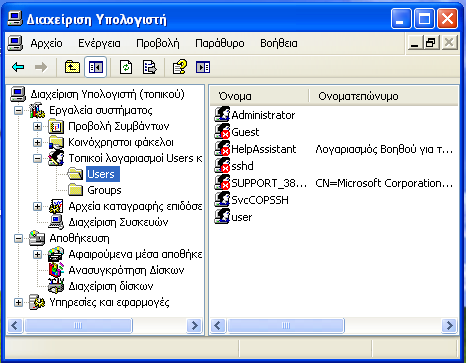Click the Διαχείριση Συσκευών device manager icon
The image size is (466, 363).
pos(56,222)
